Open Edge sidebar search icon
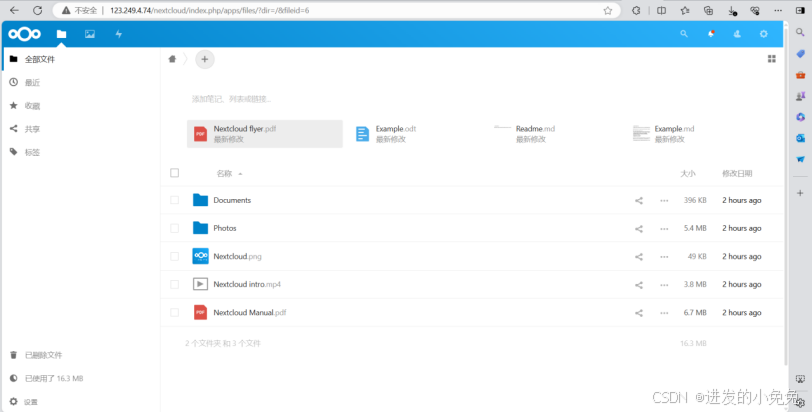 (x=800, y=33)
